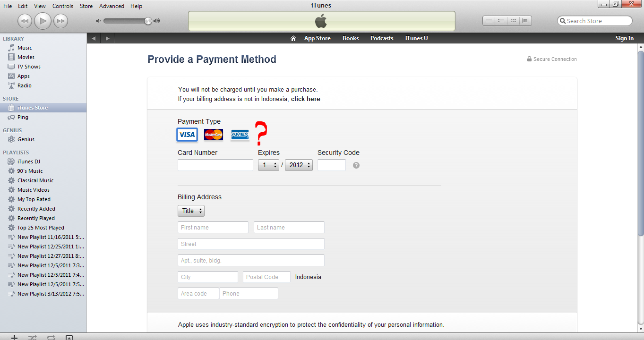
Task: Go to the Books tab
Action: pyautogui.click(x=351, y=38)
